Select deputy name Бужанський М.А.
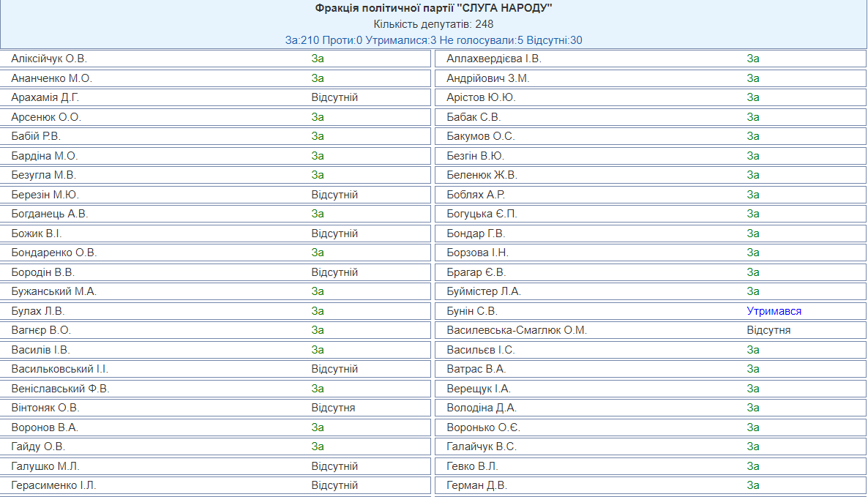This screenshot has height=497, width=868. tap(54, 291)
